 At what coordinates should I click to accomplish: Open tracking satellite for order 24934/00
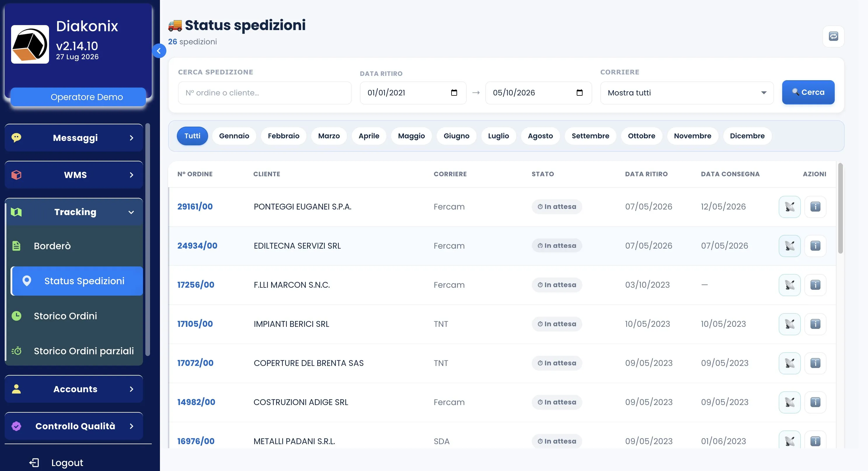(x=789, y=246)
